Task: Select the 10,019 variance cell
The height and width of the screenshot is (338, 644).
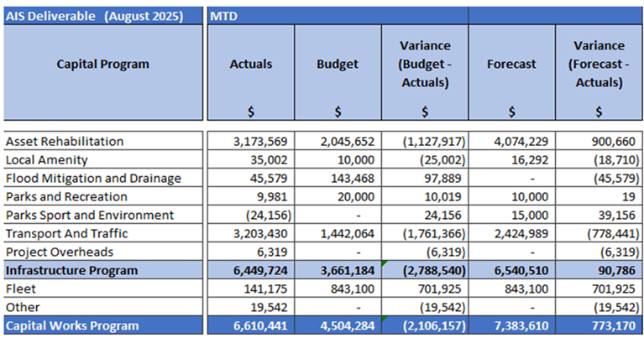Action: (x=425, y=196)
